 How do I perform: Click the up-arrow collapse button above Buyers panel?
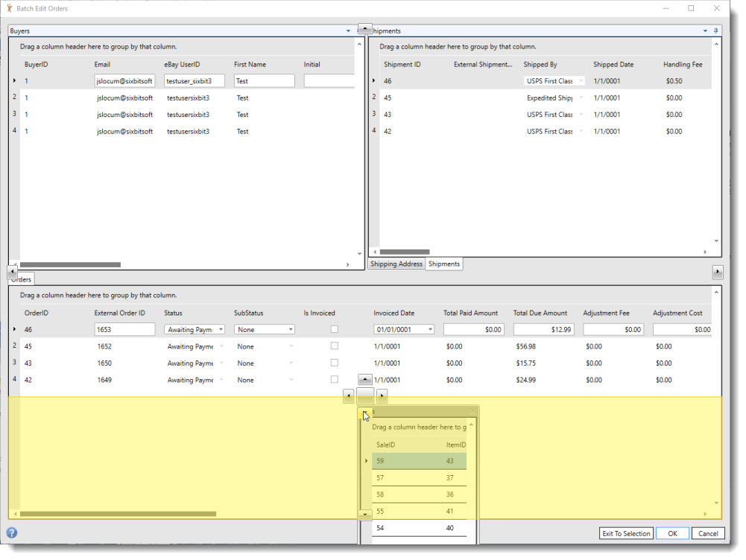(364, 27)
